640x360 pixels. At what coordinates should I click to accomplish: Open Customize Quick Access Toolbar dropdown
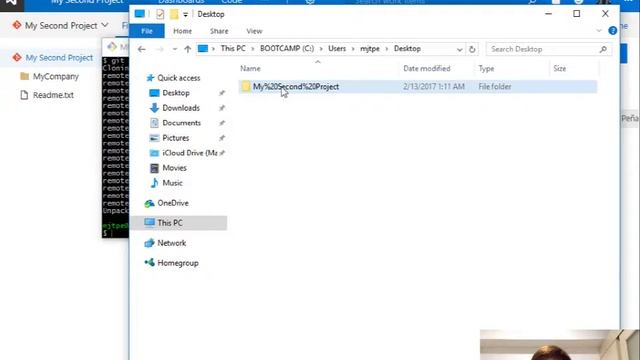click(x=185, y=15)
